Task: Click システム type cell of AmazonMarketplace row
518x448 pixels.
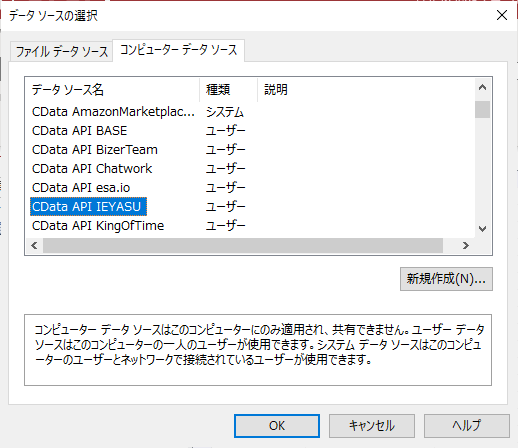Action: (225, 112)
